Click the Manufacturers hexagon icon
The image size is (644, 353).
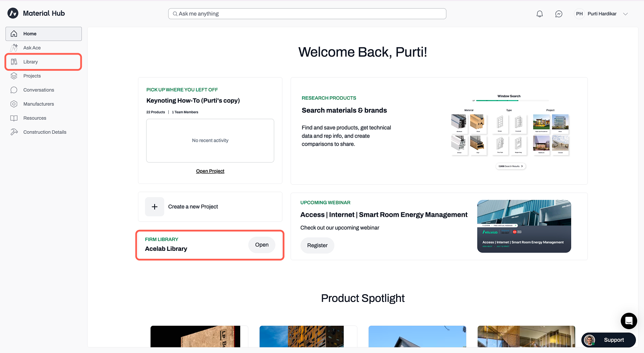coord(14,104)
